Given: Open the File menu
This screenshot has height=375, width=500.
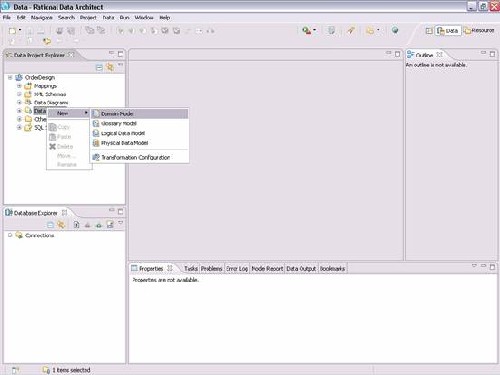Looking at the screenshot, I should (x=7, y=17).
